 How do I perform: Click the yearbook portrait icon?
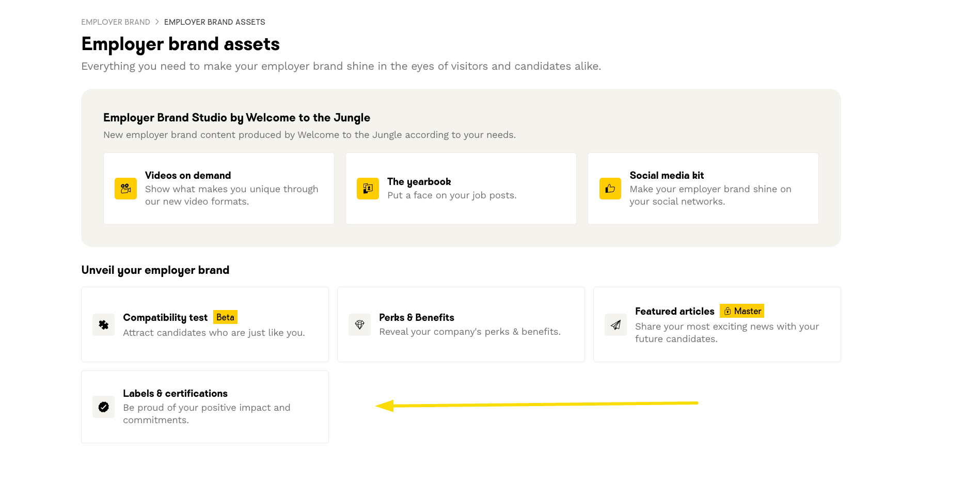[368, 189]
